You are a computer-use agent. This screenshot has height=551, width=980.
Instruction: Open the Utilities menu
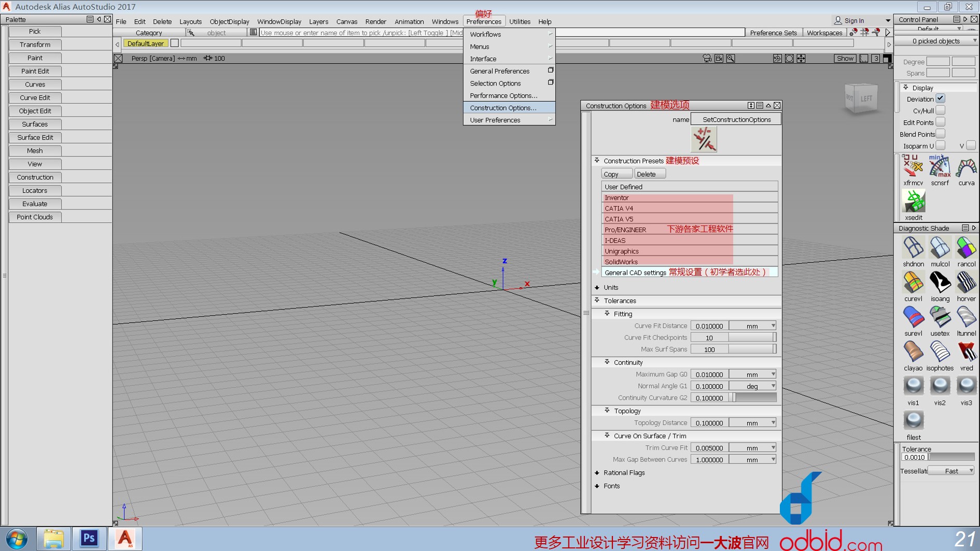[520, 21]
